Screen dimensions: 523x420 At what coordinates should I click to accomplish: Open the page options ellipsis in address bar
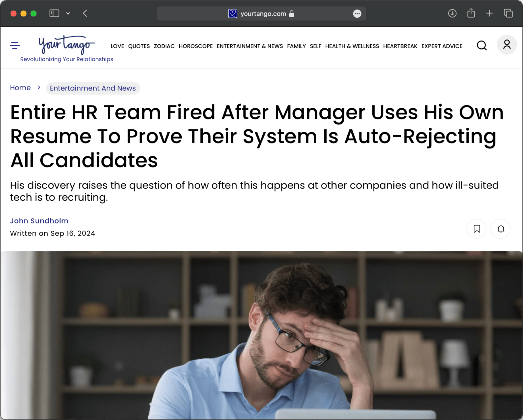[x=357, y=14]
